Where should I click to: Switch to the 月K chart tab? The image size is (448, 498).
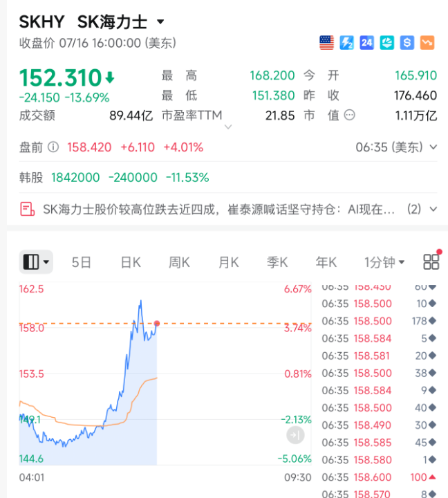(x=229, y=263)
